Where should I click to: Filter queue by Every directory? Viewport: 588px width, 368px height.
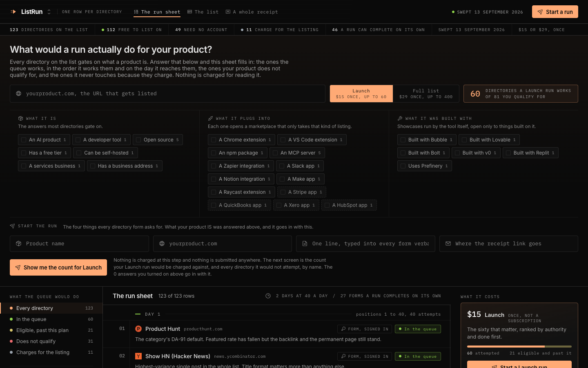51,308
